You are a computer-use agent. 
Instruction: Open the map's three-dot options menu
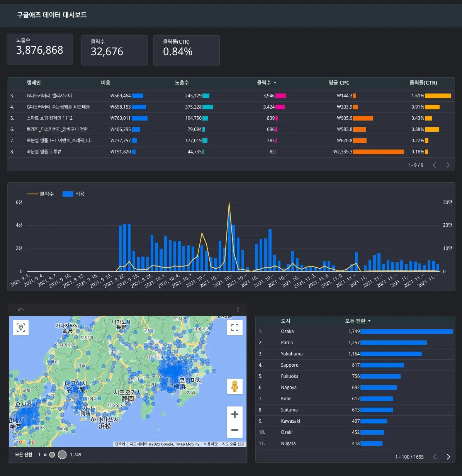(x=238, y=309)
